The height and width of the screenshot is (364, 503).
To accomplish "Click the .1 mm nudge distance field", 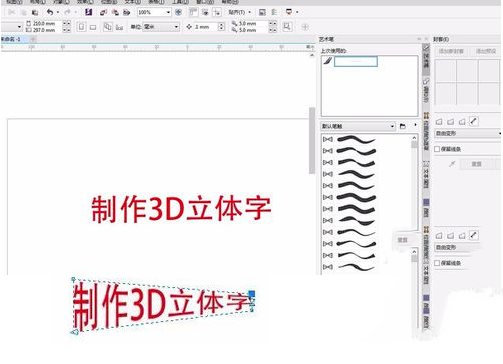I will (206, 27).
